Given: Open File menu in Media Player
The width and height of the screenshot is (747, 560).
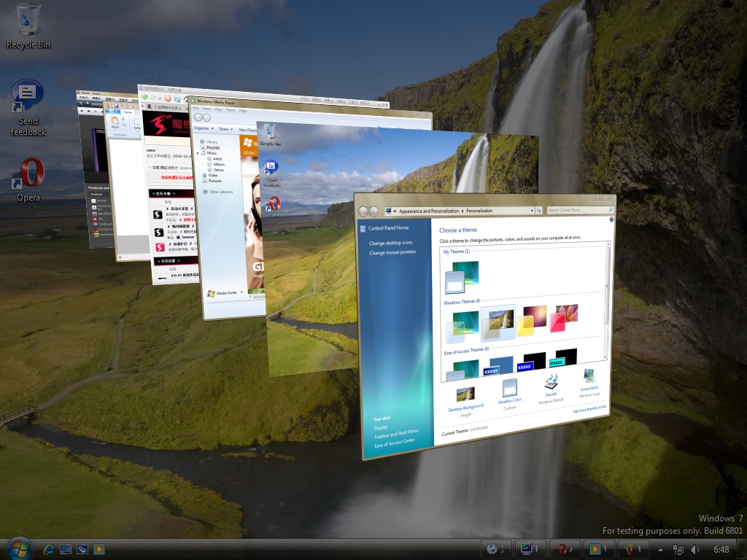Looking at the screenshot, I should (x=196, y=108).
